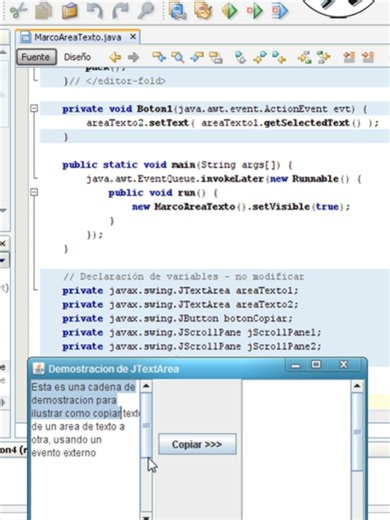Click the find previous occurrence icon
Image resolution: width=390 pixels, height=520 pixels.
[197, 57]
